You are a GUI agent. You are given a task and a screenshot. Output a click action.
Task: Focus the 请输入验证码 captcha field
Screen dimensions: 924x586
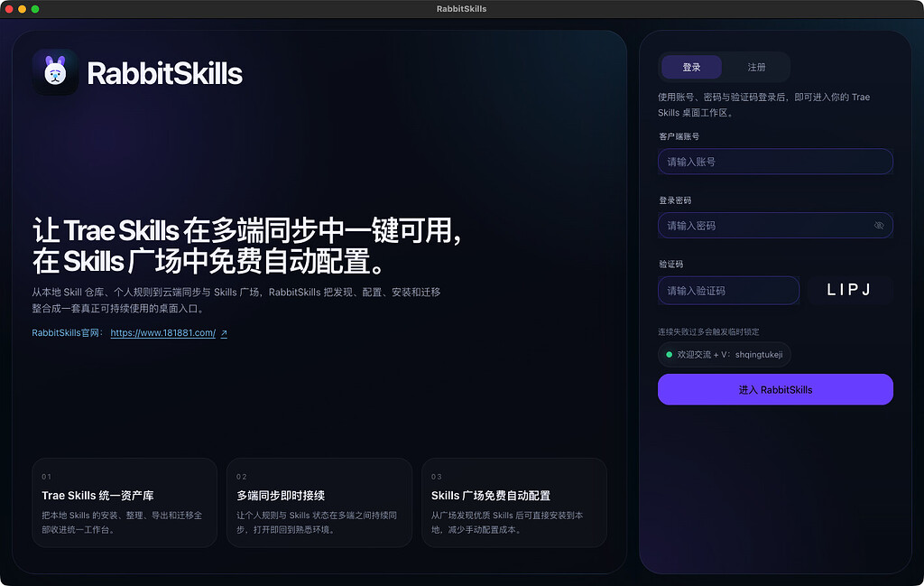[x=729, y=291]
